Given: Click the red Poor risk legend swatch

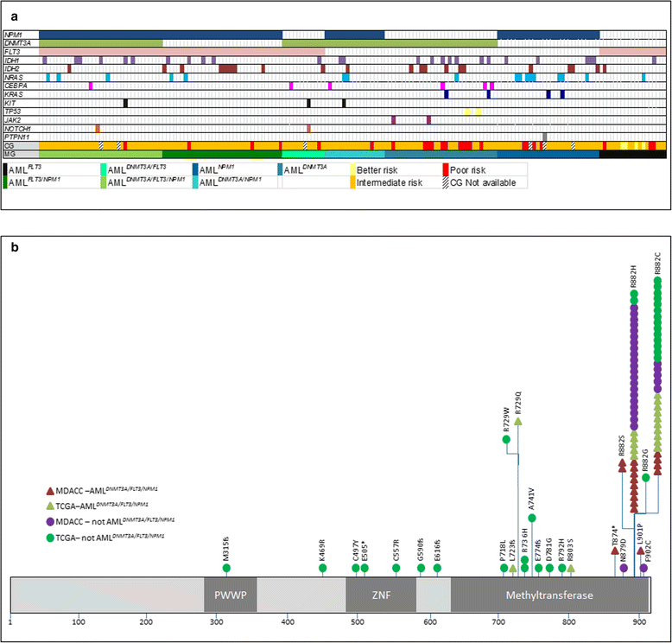Looking at the screenshot, I should (x=447, y=169).
